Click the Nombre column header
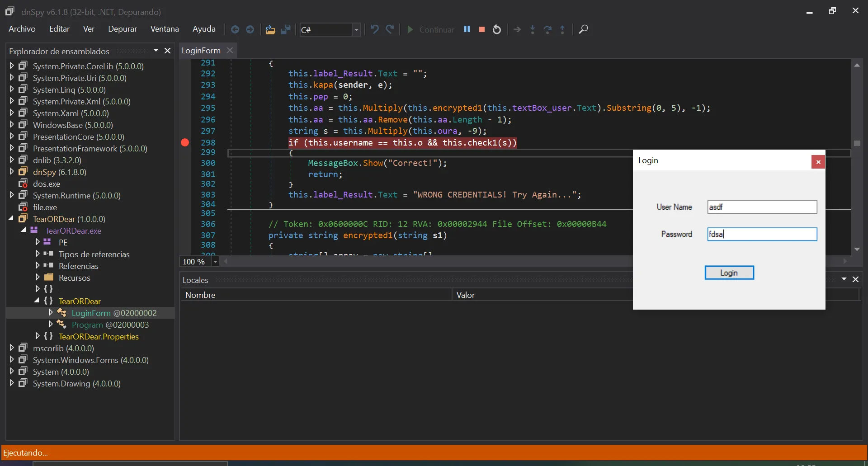This screenshot has width=868, height=466. click(x=316, y=295)
